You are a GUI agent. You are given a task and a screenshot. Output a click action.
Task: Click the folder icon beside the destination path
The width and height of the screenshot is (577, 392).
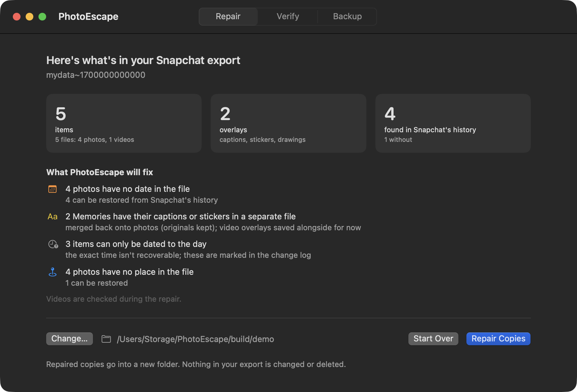tap(106, 339)
